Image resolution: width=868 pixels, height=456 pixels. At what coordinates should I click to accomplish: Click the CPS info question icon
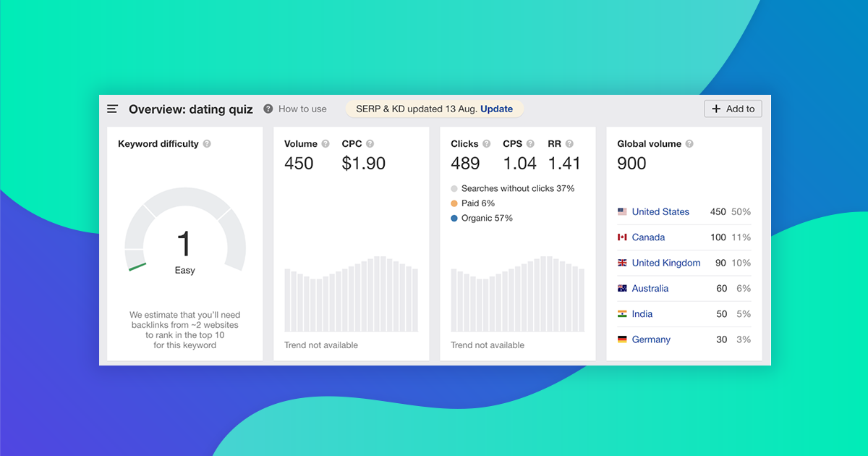click(530, 144)
